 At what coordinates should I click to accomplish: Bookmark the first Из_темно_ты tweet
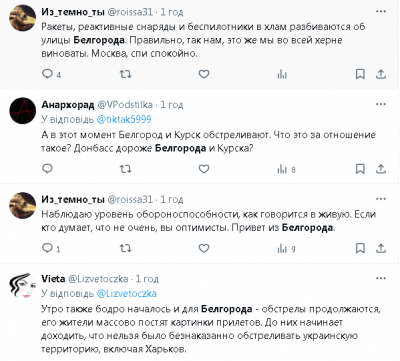click(x=360, y=74)
